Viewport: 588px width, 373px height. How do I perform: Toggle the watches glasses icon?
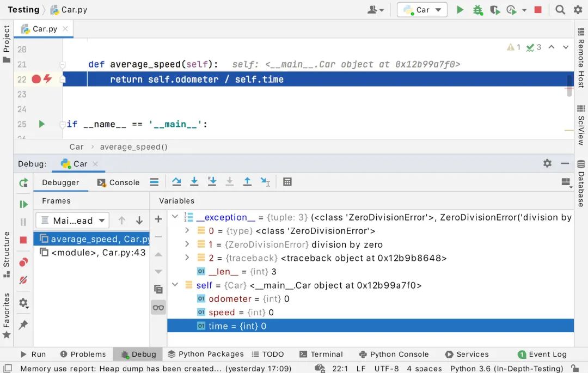pyautogui.click(x=158, y=308)
